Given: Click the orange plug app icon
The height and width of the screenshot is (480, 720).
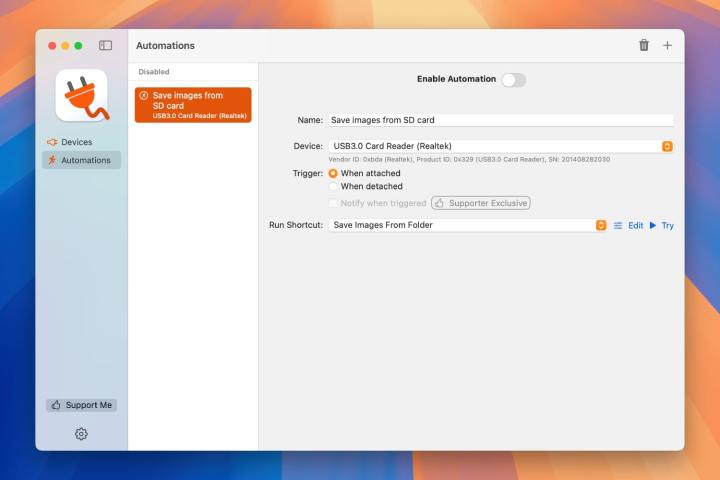Looking at the screenshot, I should 81,95.
